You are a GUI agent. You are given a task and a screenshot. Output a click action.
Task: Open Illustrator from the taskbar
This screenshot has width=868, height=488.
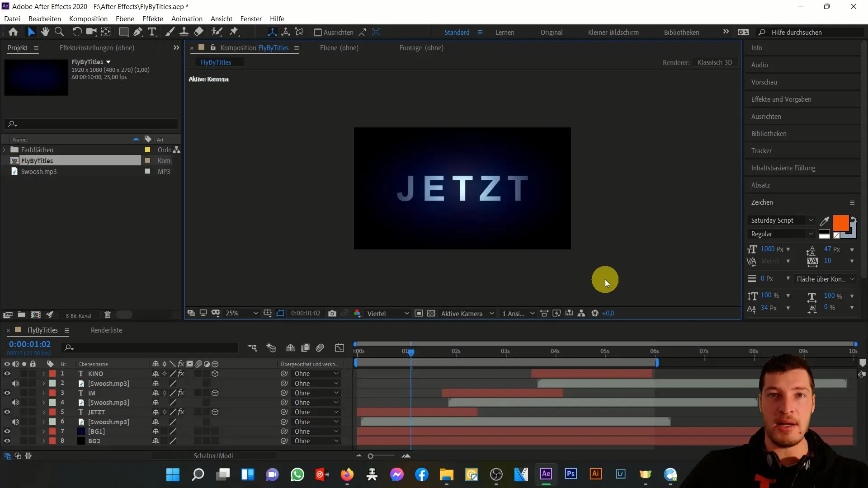pos(596,474)
